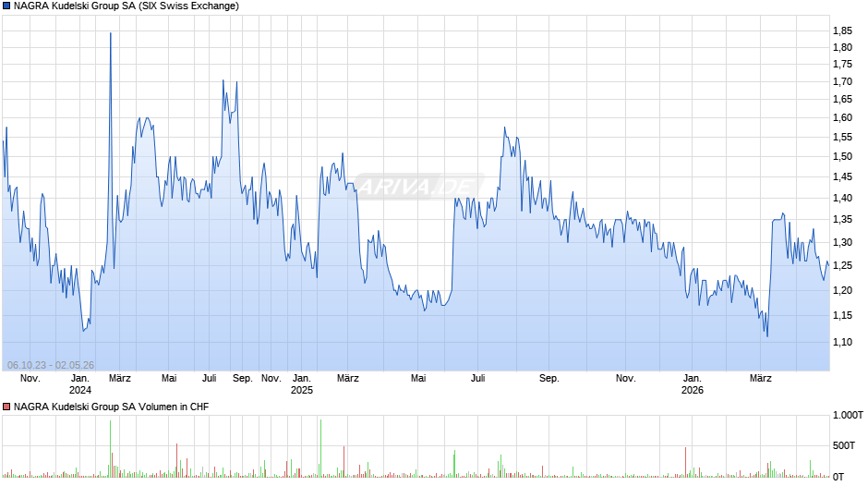Click the 1,75 price axis label
The width and height of the screenshot is (868, 486).
tap(842, 65)
